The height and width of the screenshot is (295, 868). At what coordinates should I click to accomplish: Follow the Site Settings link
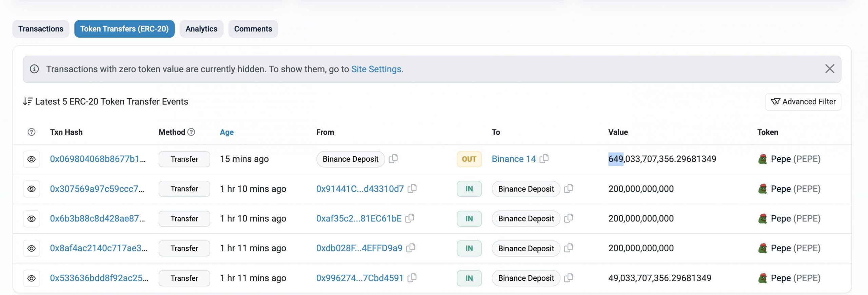377,69
